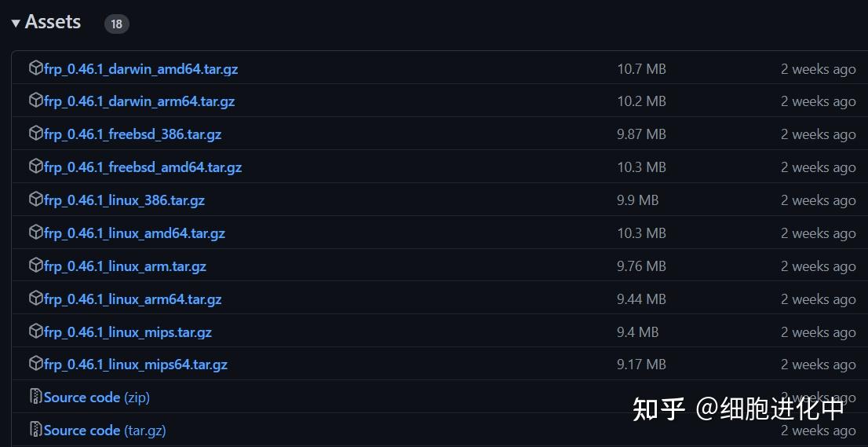Download frp_0.46.1_darwin_amd64.tar.gz

point(141,69)
